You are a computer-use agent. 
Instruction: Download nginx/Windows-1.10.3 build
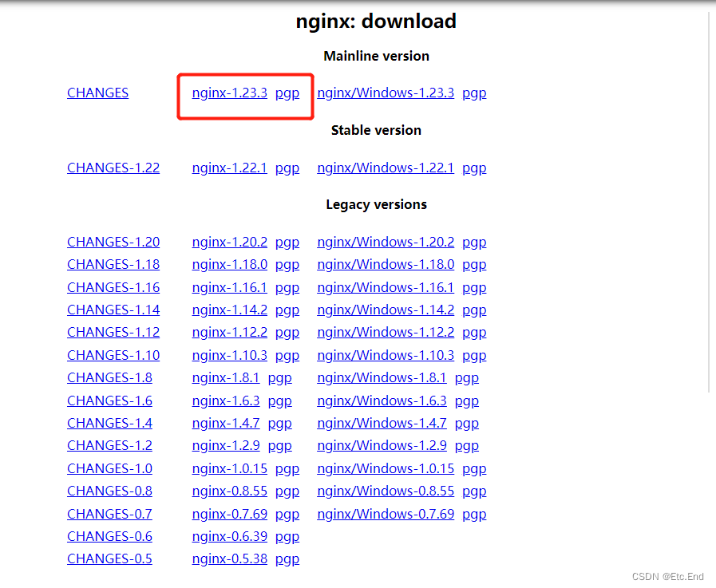tap(386, 356)
